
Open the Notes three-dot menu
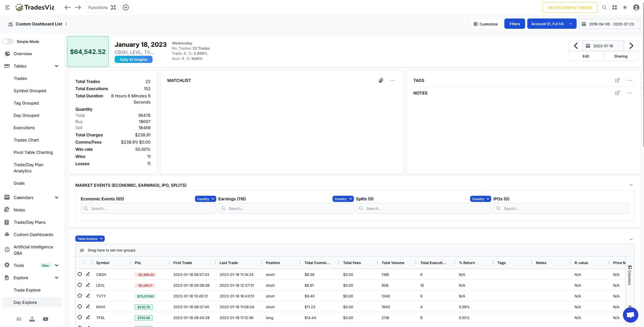pos(630,93)
